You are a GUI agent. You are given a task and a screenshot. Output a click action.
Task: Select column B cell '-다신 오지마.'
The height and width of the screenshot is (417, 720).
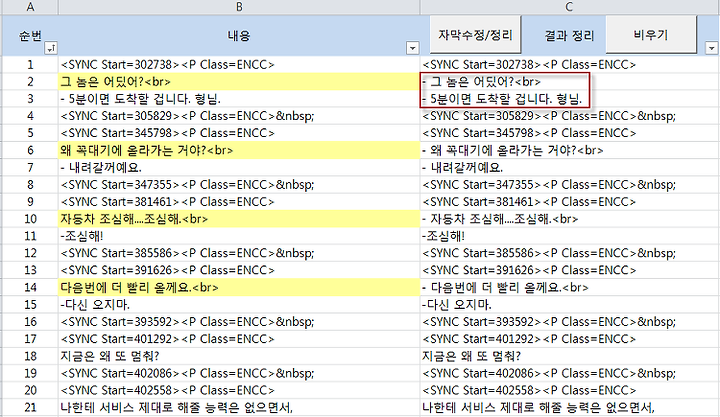239,304
